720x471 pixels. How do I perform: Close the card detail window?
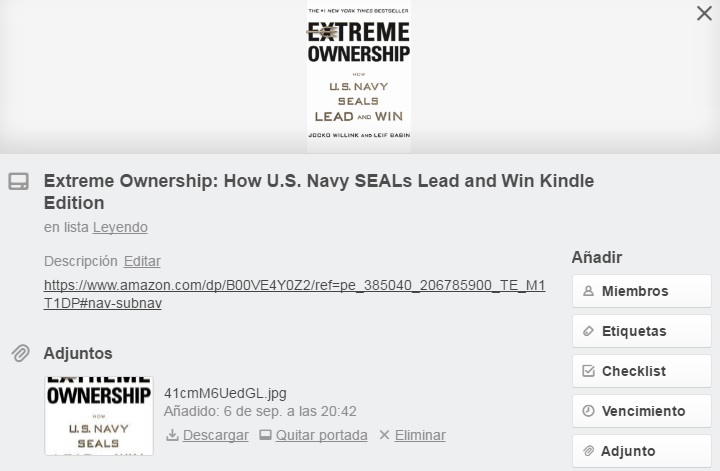click(704, 13)
